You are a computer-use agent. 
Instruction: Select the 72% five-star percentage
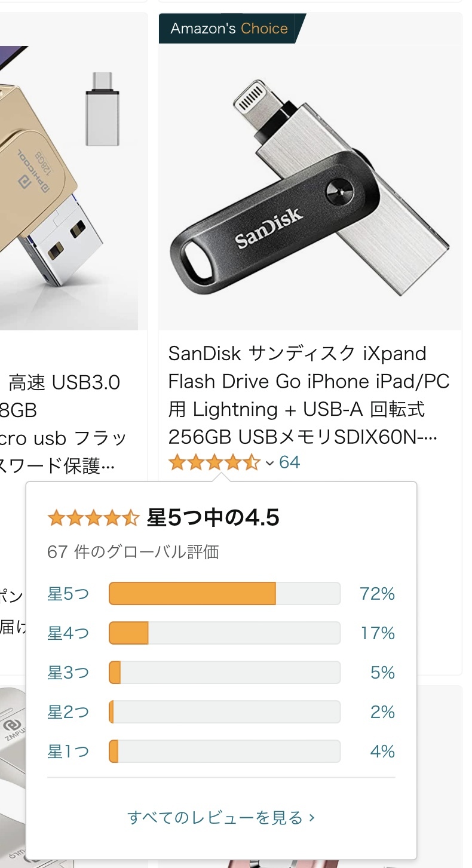[x=377, y=594]
